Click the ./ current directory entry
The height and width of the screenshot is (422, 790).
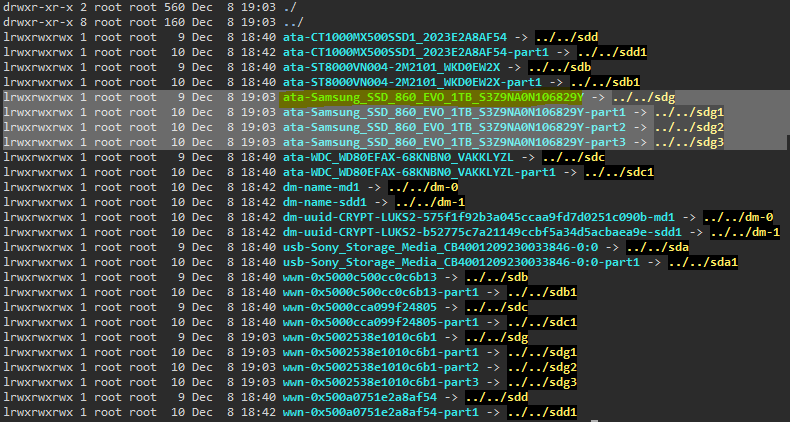click(x=290, y=8)
